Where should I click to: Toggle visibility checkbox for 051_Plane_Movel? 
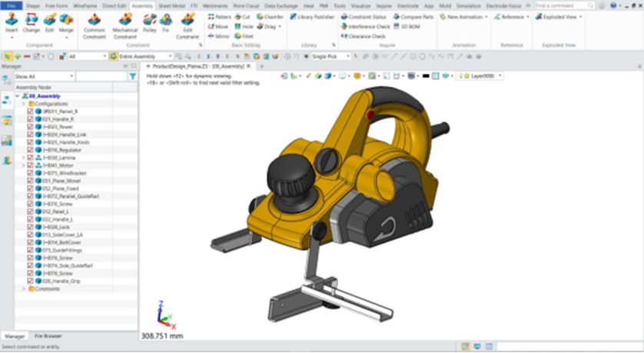coord(30,181)
